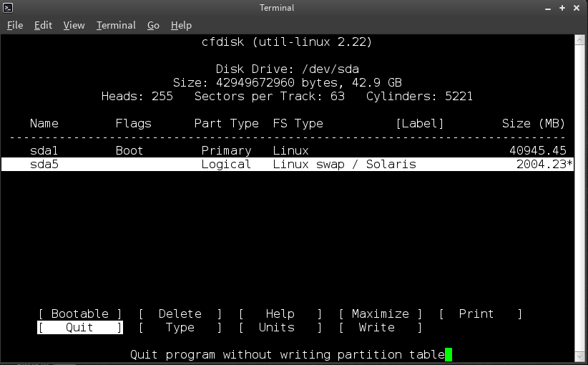The image size is (588, 365).
Task: Click the disk size bytes line
Action: [x=288, y=82]
